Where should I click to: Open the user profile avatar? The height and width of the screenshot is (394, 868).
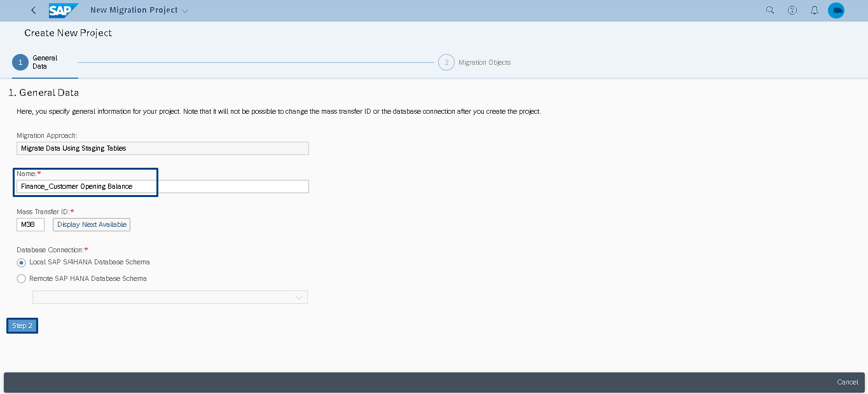[x=836, y=10]
